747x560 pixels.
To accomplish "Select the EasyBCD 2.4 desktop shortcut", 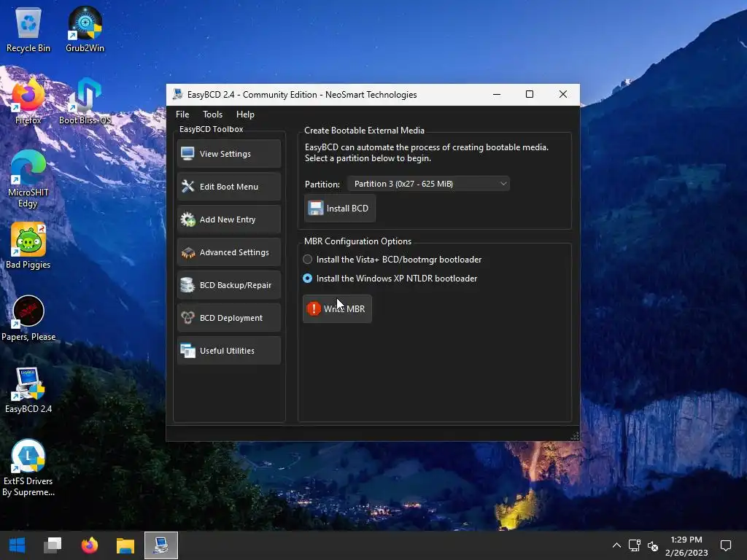I will click(x=28, y=391).
